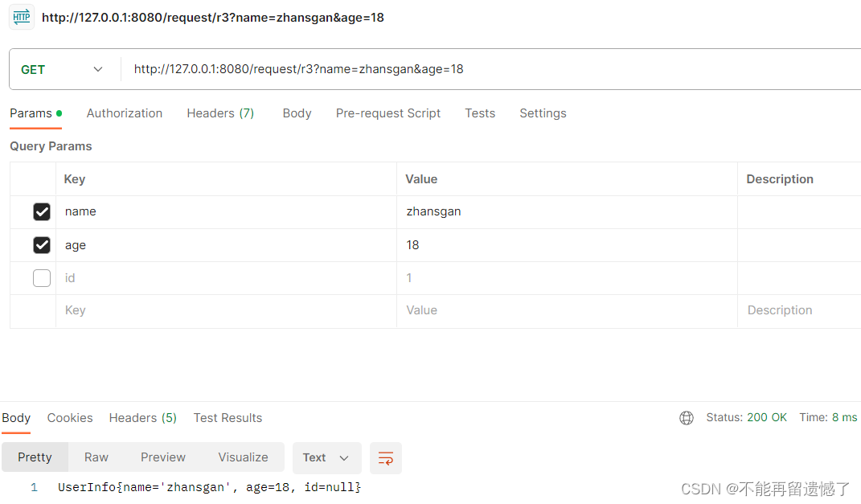Open the request Headers (7) tab
Screen dimensions: 861x504
[x=220, y=113]
